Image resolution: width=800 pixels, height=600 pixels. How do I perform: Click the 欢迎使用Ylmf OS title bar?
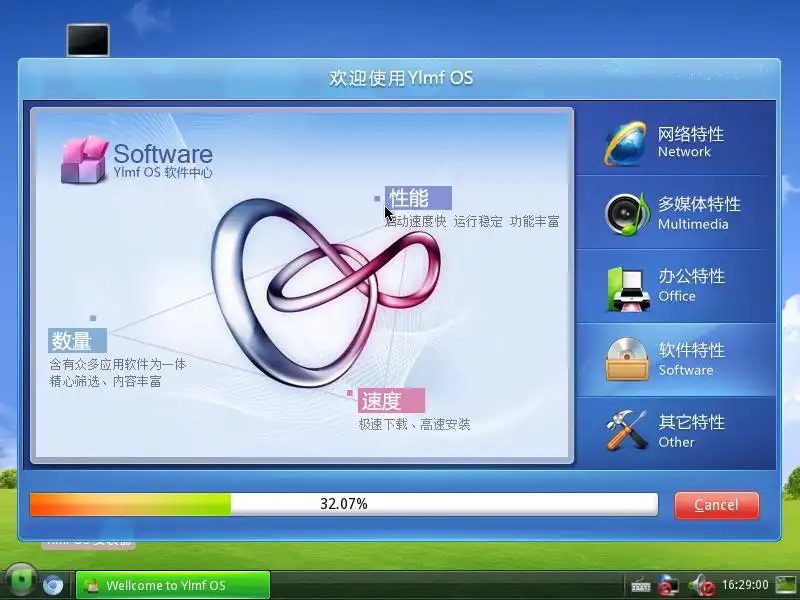(400, 79)
